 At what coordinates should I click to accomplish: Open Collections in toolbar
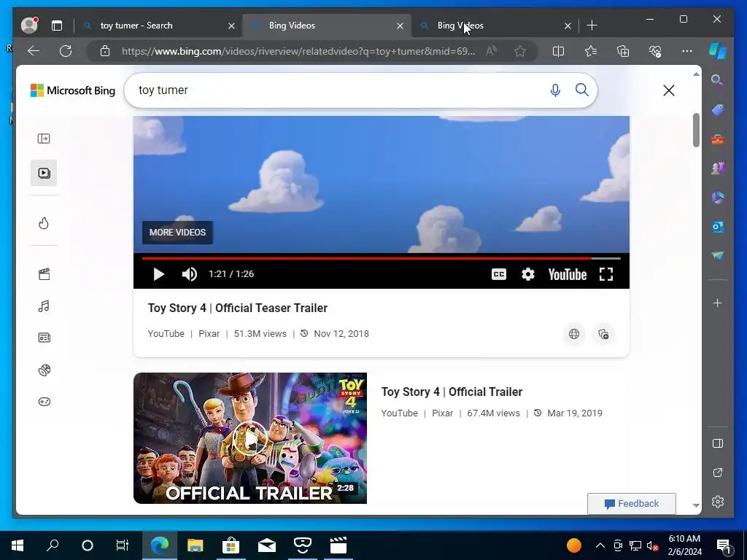[623, 51]
